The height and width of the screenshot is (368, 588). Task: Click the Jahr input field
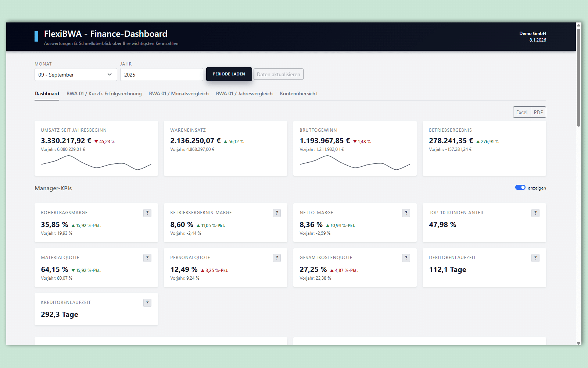(161, 75)
